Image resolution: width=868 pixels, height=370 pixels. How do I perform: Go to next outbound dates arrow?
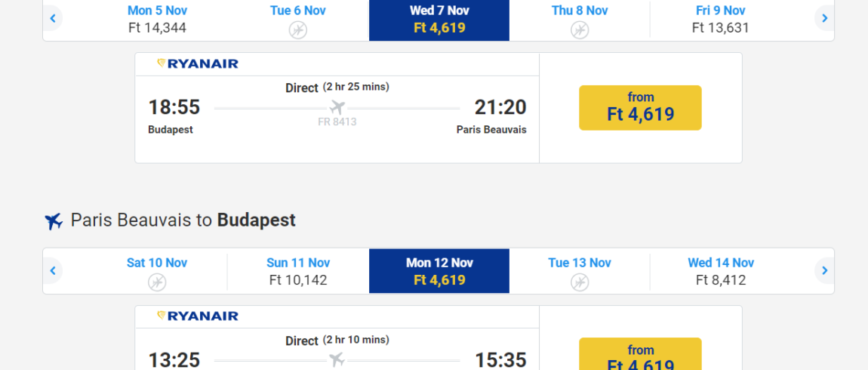[824, 18]
